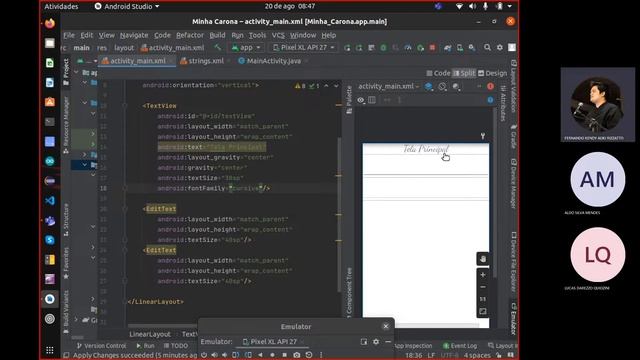This screenshot has width=640, height=360.
Task: Show layout errors red warning icon
Action: click(490, 87)
